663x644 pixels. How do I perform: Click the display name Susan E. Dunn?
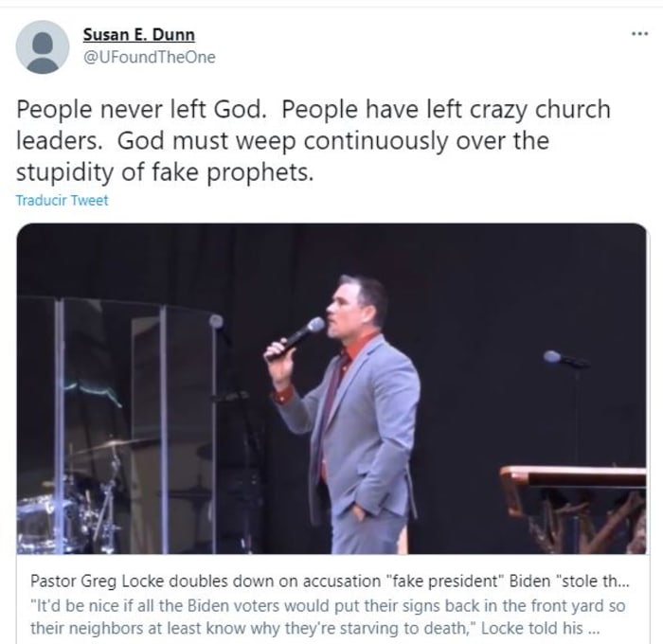tap(137, 35)
